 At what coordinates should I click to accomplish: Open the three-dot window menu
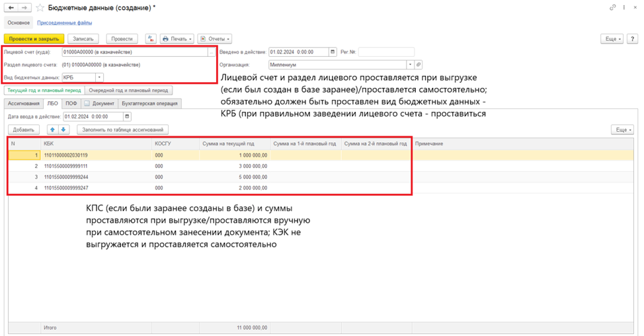point(624,7)
